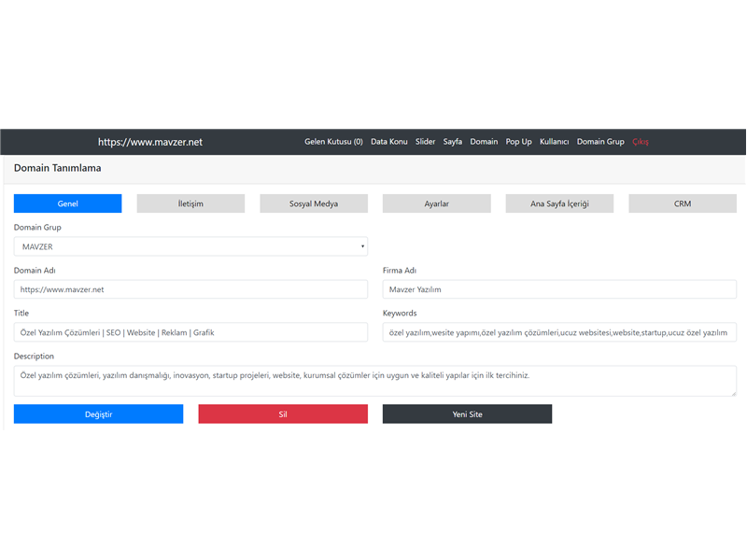The image size is (747, 560).
Task: Switch to the Sosyal Medya tab
Action: point(314,203)
